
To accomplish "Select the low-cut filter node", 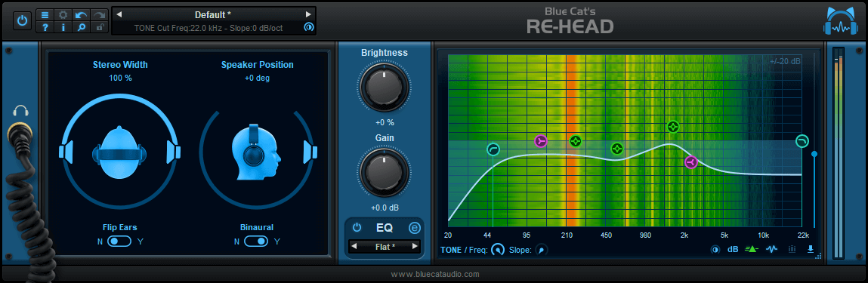I will [x=493, y=149].
